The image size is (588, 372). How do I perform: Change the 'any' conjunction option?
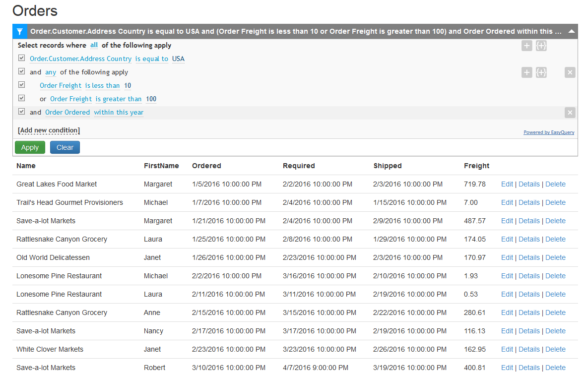coord(50,72)
